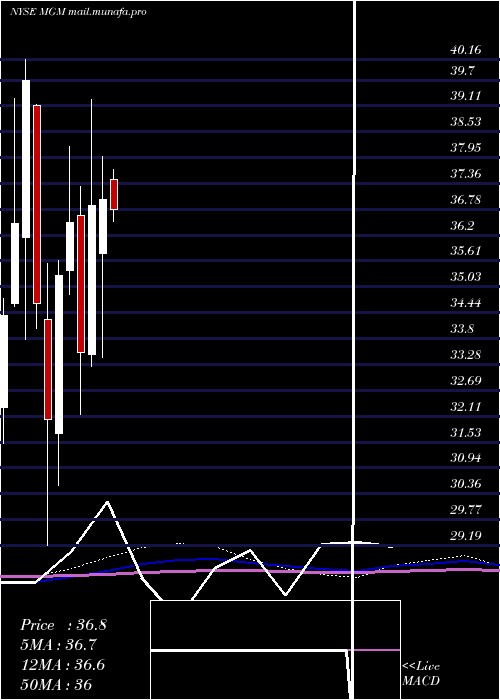
Task: Click the 40.16 price level label
Action: click(466, 50)
